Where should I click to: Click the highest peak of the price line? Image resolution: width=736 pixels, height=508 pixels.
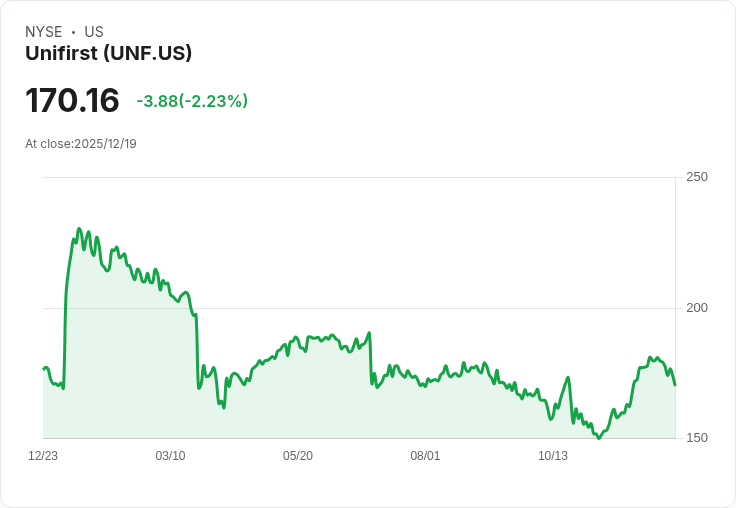79,229
